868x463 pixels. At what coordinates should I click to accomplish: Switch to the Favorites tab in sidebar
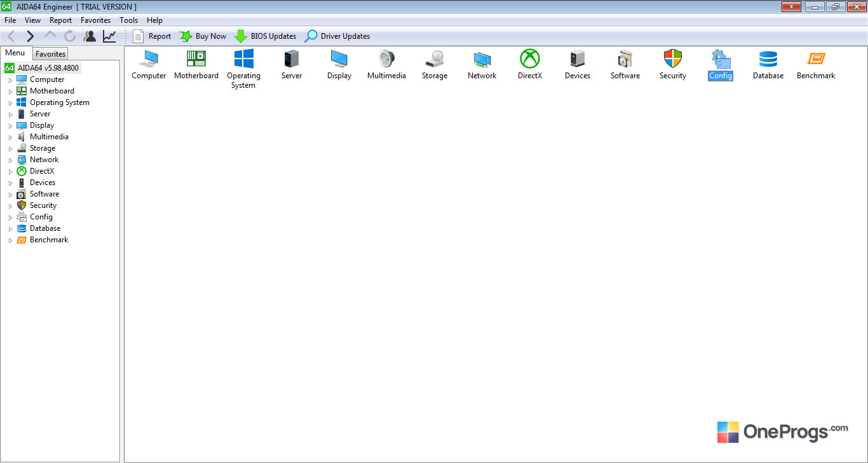(x=50, y=54)
